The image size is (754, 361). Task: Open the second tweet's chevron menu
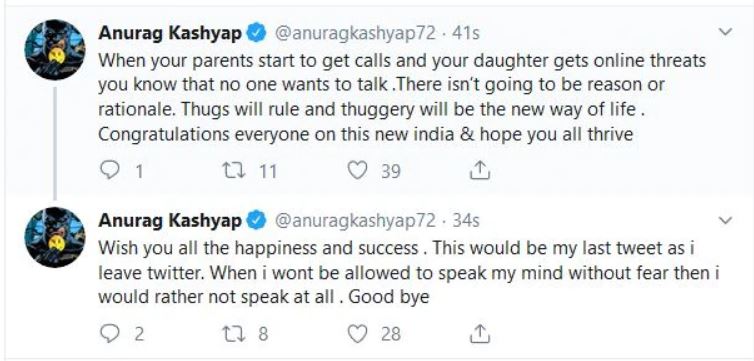pyautogui.click(x=725, y=221)
